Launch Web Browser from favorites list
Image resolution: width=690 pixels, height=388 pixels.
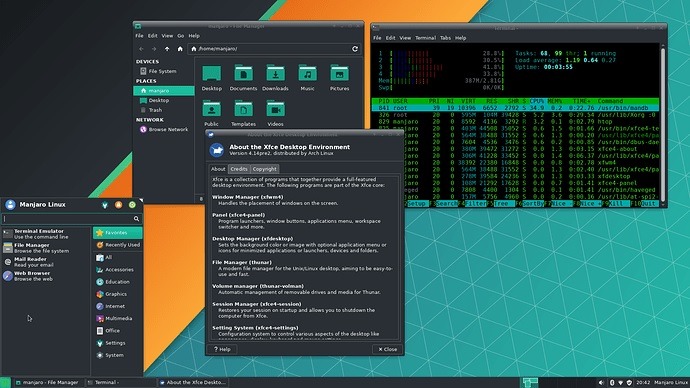pyautogui.click(x=45, y=276)
